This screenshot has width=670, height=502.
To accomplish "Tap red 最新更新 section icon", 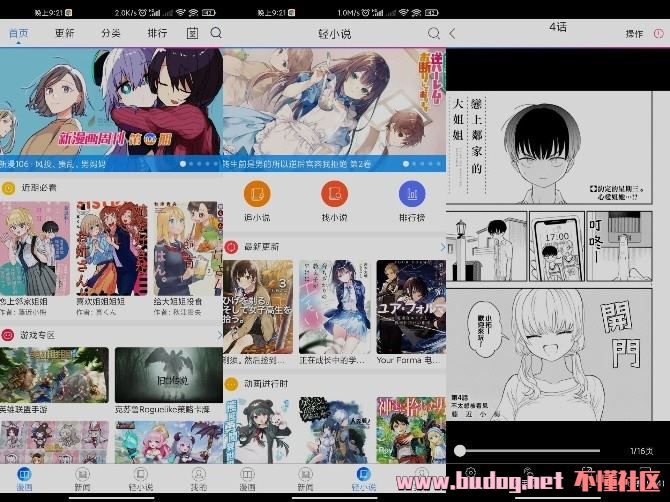I will pos(231,247).
